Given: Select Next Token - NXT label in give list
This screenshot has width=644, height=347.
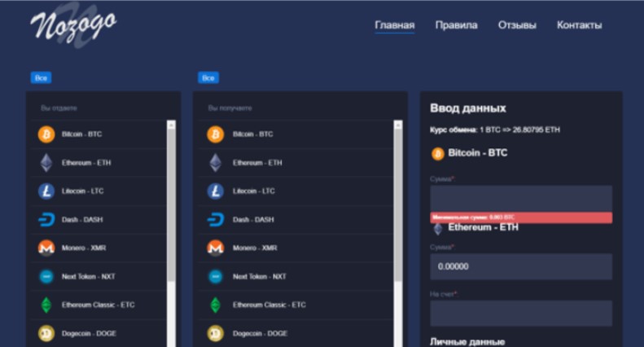Looking at the screenshot, I should click(88, 276).
